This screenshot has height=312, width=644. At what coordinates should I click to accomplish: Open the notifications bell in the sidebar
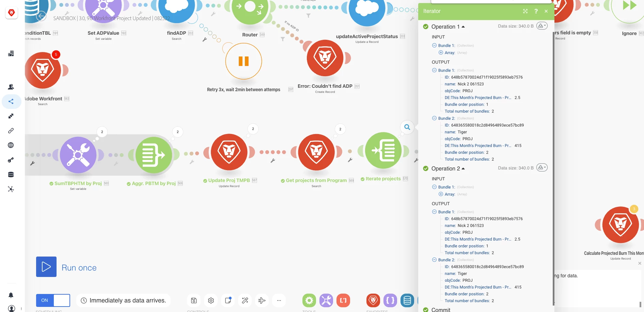(x=11, y=295)
